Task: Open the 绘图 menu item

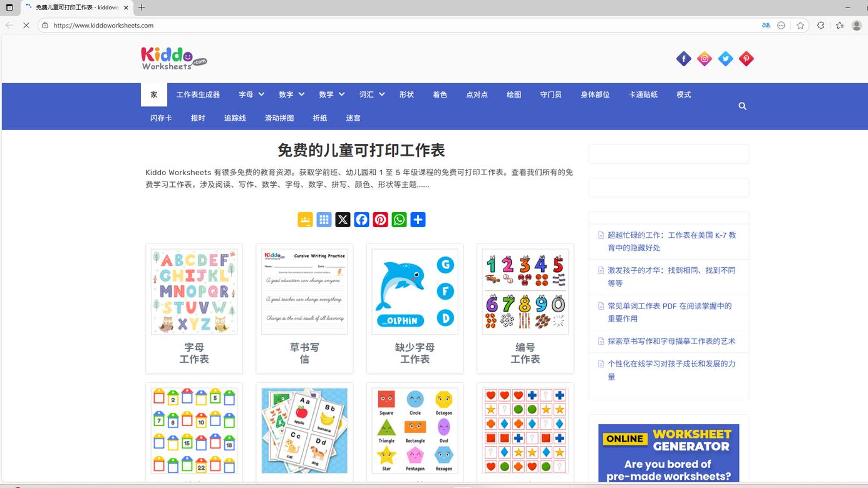Action: pos(514,94)
